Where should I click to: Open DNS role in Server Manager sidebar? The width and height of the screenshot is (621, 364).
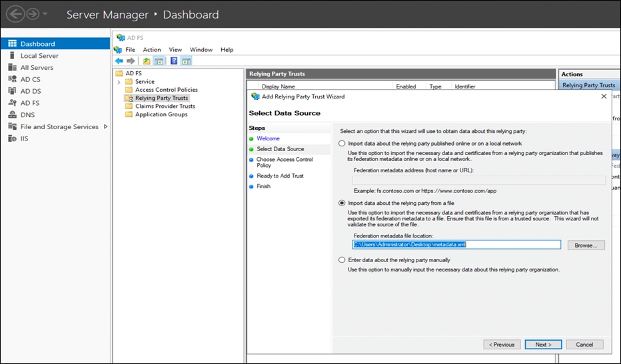(27, 114)
